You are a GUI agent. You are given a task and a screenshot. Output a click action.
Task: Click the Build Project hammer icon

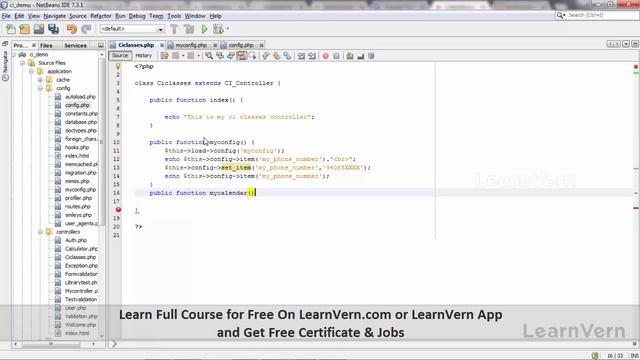pos(174,29)
